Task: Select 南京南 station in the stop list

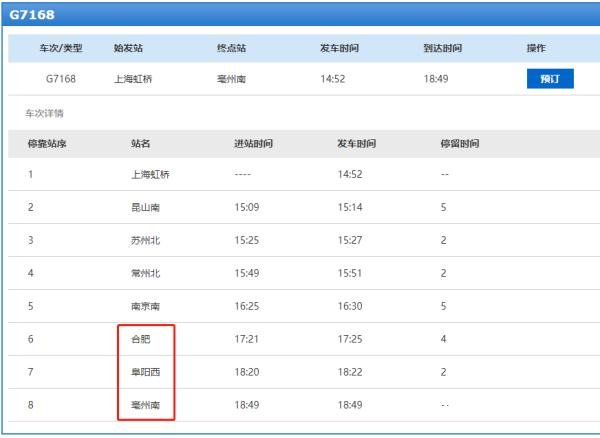Action: pos(146,306)
